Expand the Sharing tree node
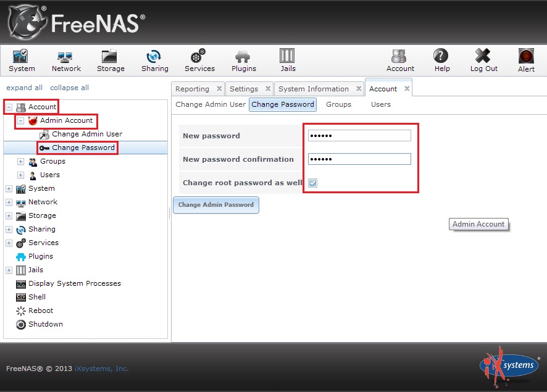The image size is (547, 392). (x=9, y=230)
